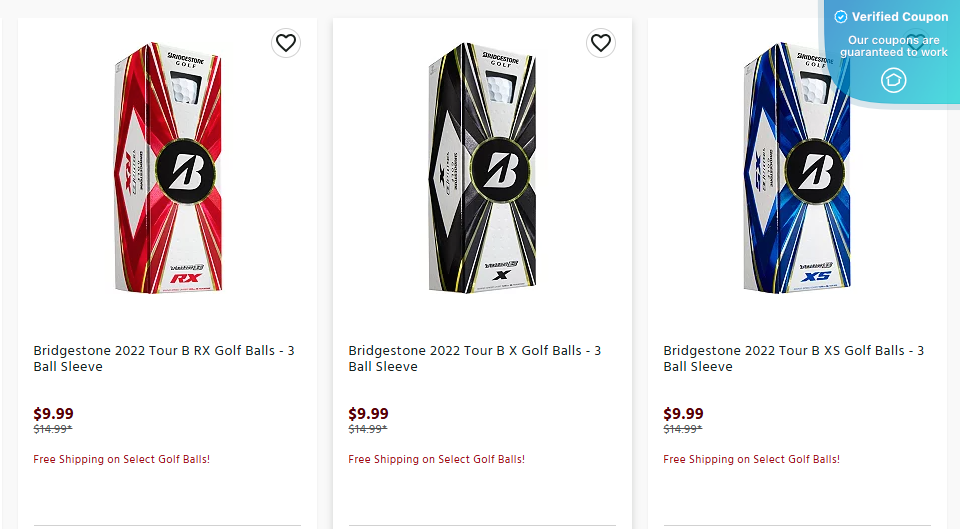Screen dimensions: 960x529
Task: Click the $9.99 price on Tour B RX
Action: pos(54,413)
